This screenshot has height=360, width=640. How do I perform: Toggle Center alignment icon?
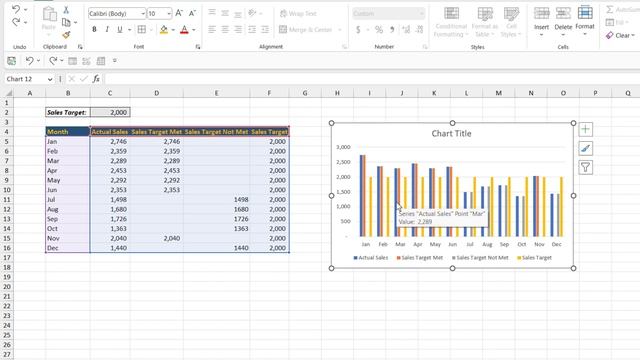click(225, 29)
